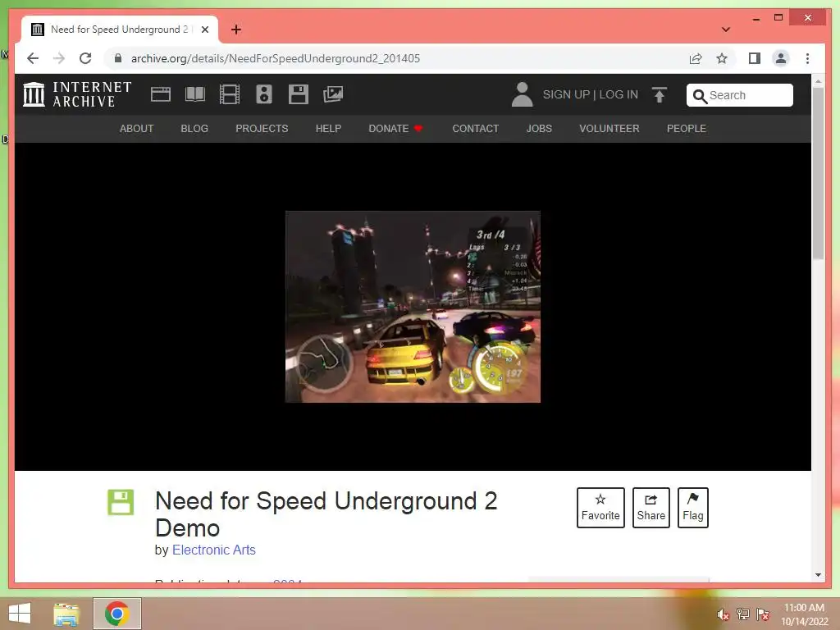Viewport: 840px width, 630px height.
Task: Open the PEOPLE menu item
Action: pyautogui.click(x=687, y=129)
